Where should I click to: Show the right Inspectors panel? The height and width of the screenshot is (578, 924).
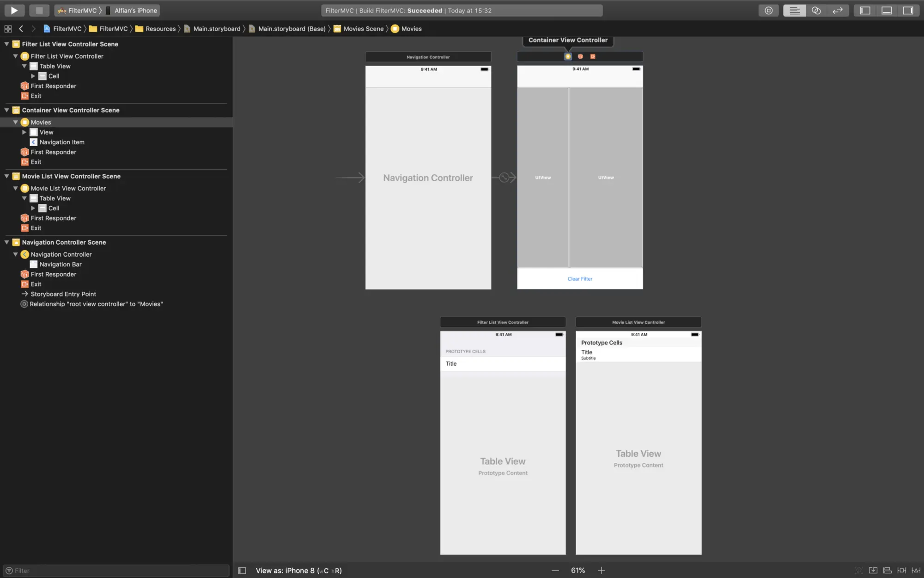(x=909, y=10)
